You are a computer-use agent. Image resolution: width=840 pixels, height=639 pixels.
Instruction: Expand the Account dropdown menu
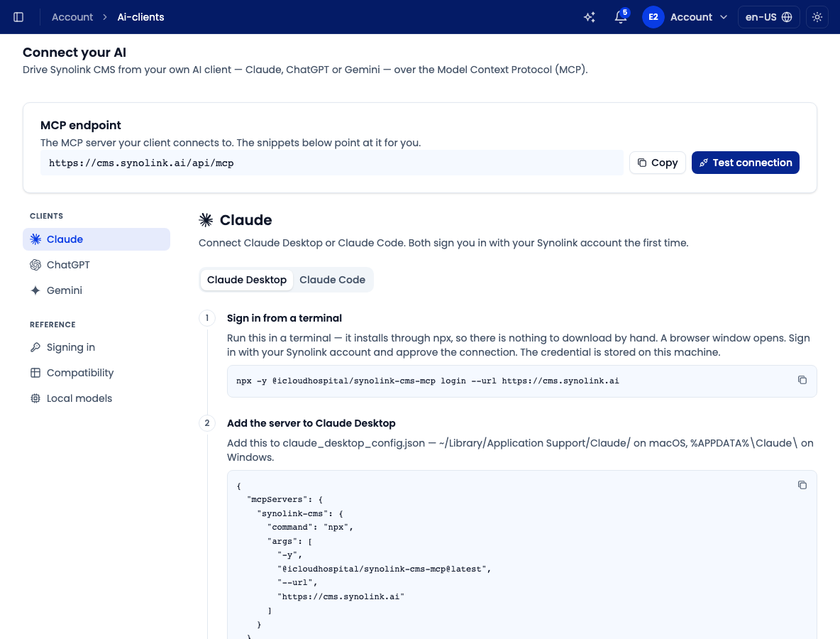(x=699, y=17)
